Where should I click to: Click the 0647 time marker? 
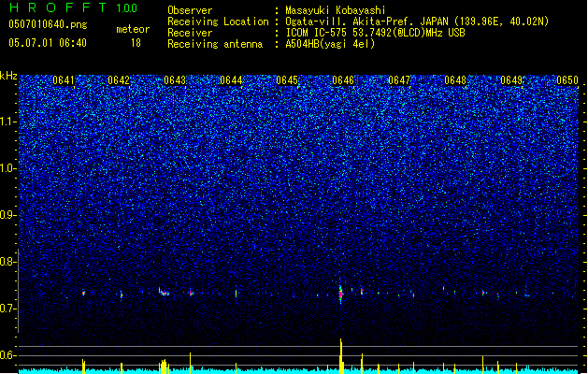(399, 80)
